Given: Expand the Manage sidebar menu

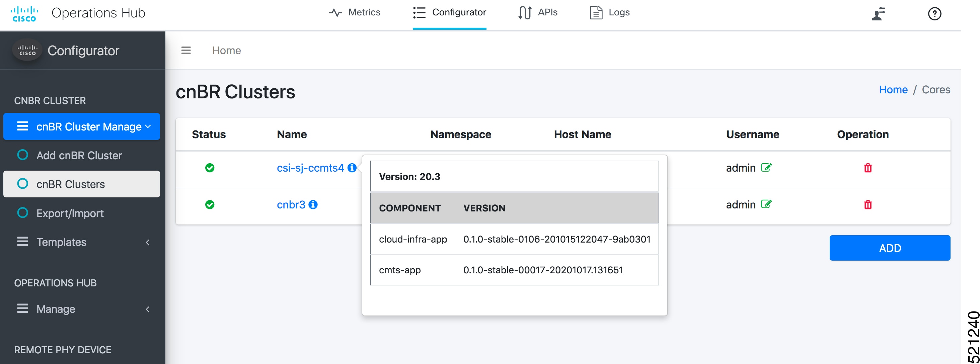Looking at the screenshot, I should [82, 309].
